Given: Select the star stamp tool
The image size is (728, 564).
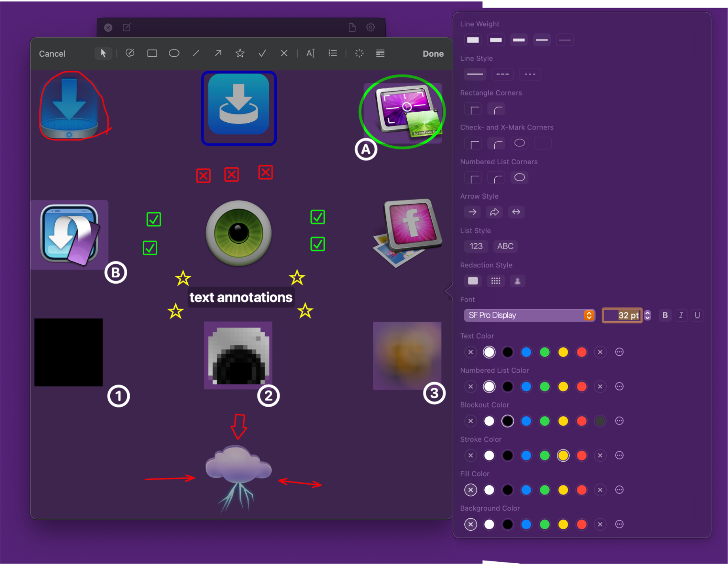Looking at the screenshot, I should [240, 53].
